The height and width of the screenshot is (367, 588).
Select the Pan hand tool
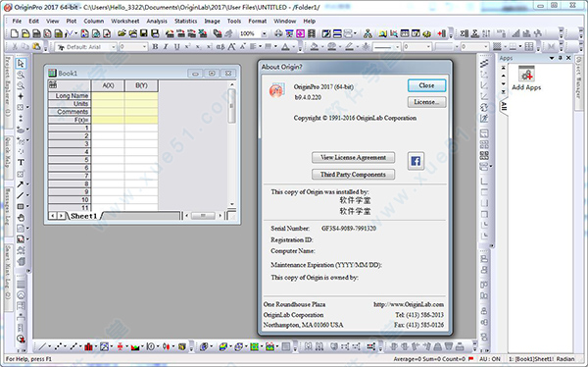pos(21,218)
